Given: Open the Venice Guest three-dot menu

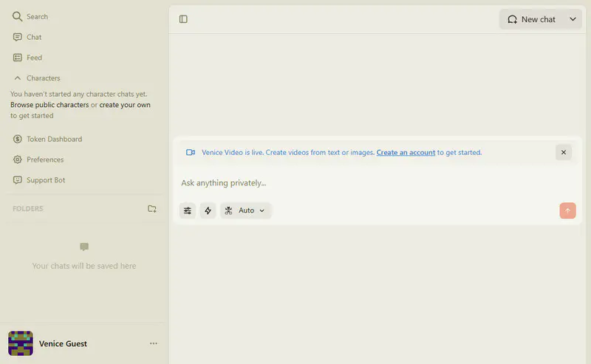Looking at the screenshot, I should click(x=154, y=343).
